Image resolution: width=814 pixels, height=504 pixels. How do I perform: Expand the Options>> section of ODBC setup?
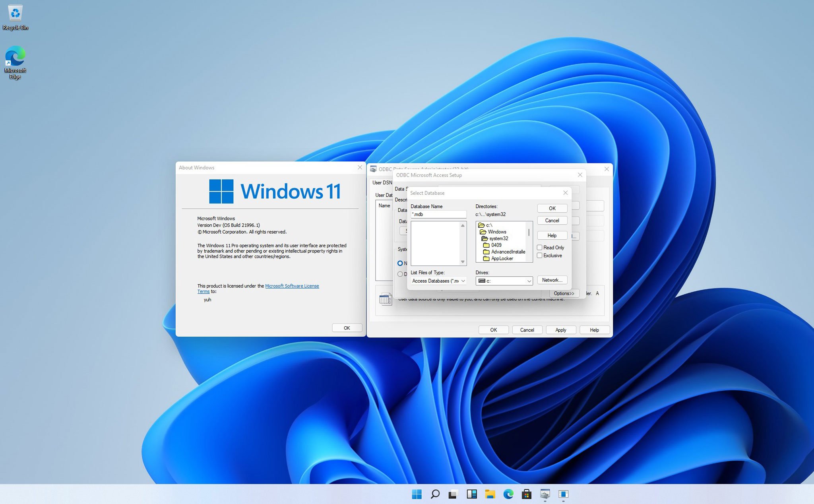tap(564, 293)
